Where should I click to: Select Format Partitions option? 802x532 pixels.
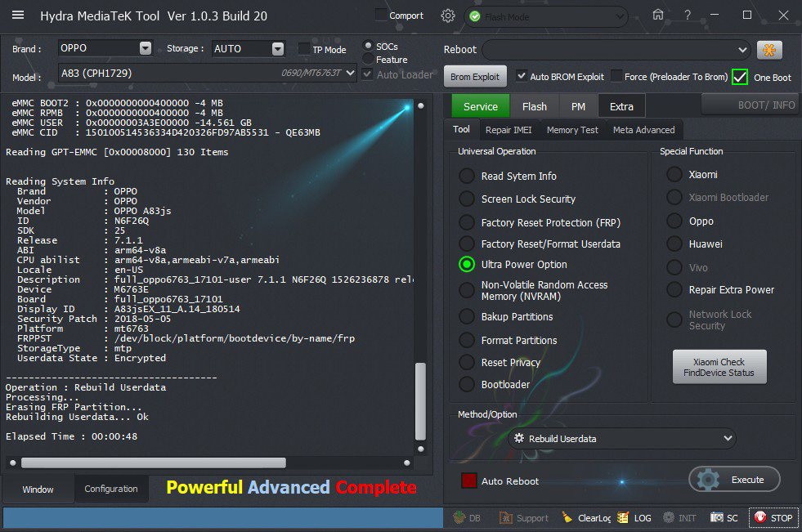[467, 340]
